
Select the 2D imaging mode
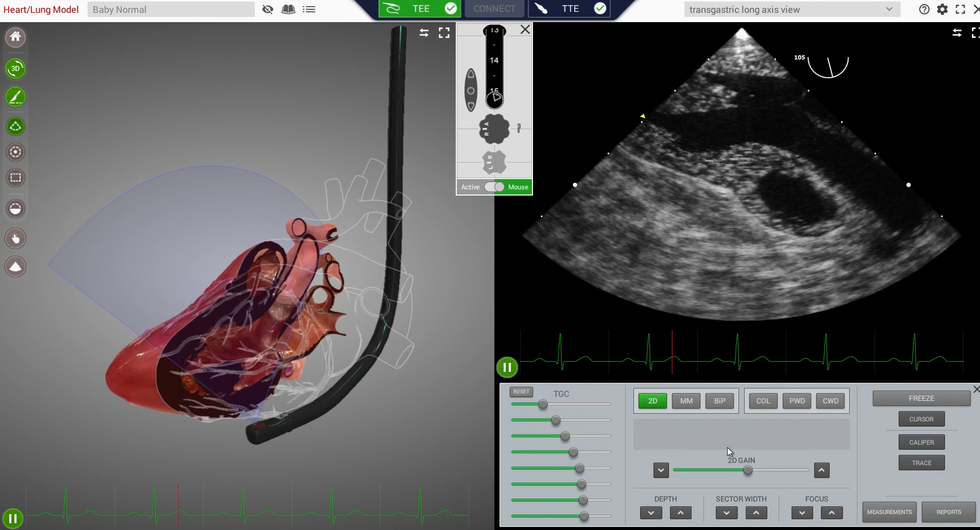pyautogui.click(x=652, y=401)
